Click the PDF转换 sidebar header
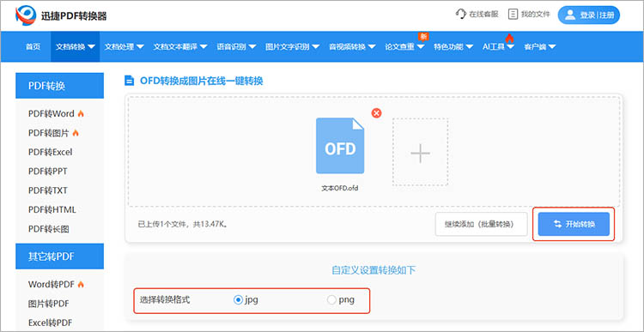This screenshot has height=332, width=644. (59, 86)
